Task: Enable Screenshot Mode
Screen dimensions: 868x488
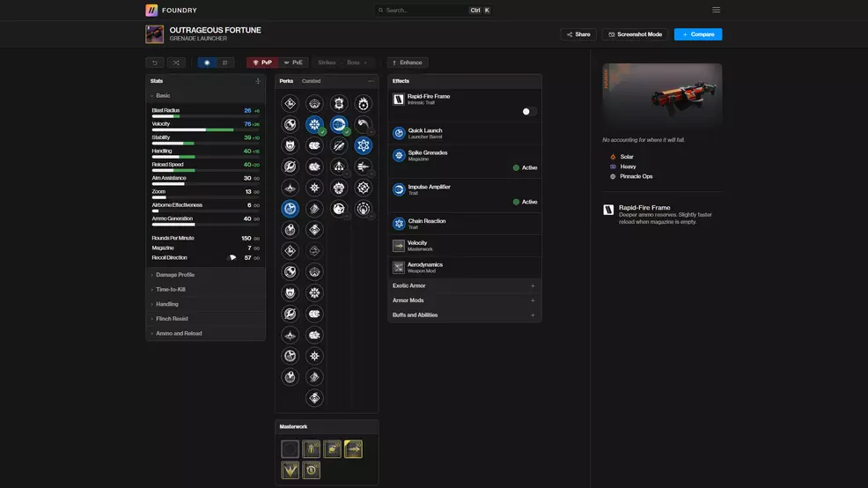Action: (x=635, y=34)
